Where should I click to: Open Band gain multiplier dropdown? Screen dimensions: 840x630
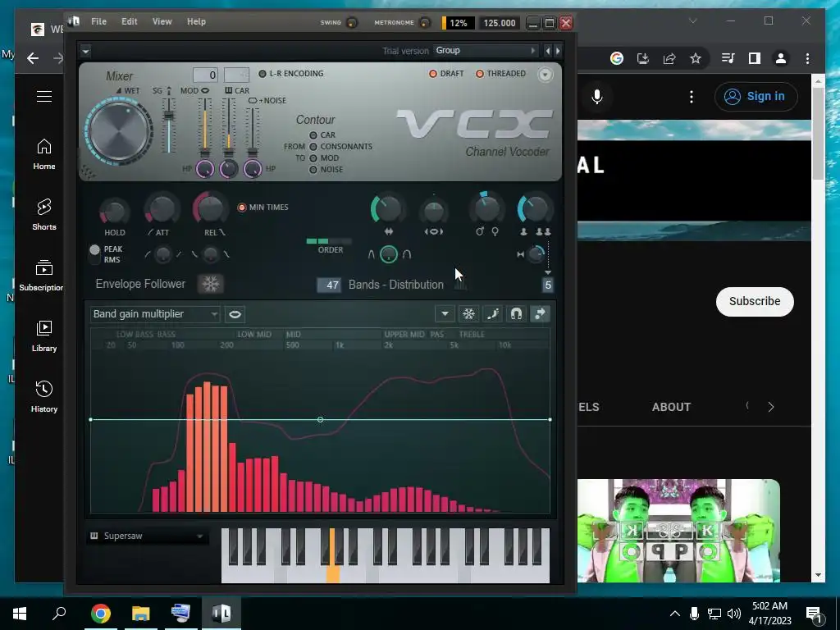click(x=155, y=314)
